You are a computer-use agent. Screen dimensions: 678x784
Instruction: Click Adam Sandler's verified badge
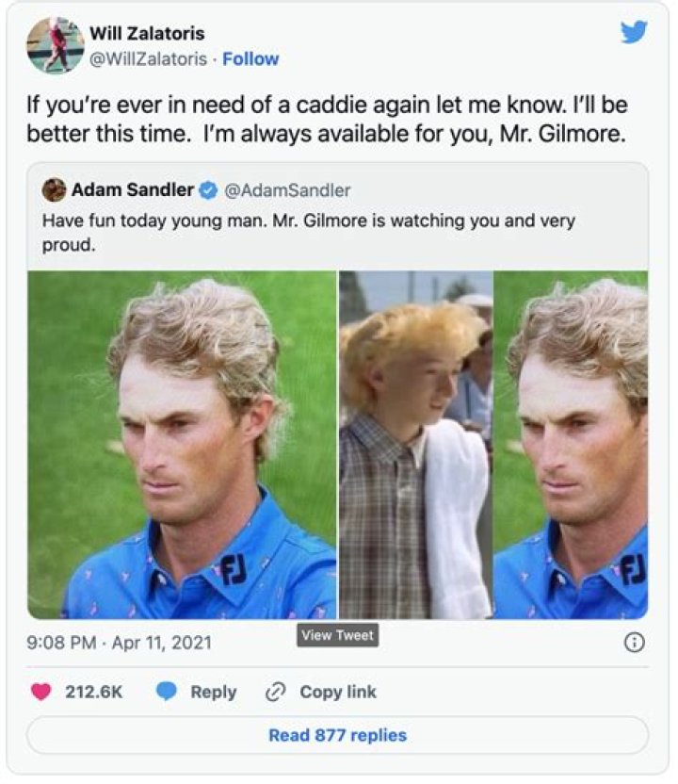208,190
